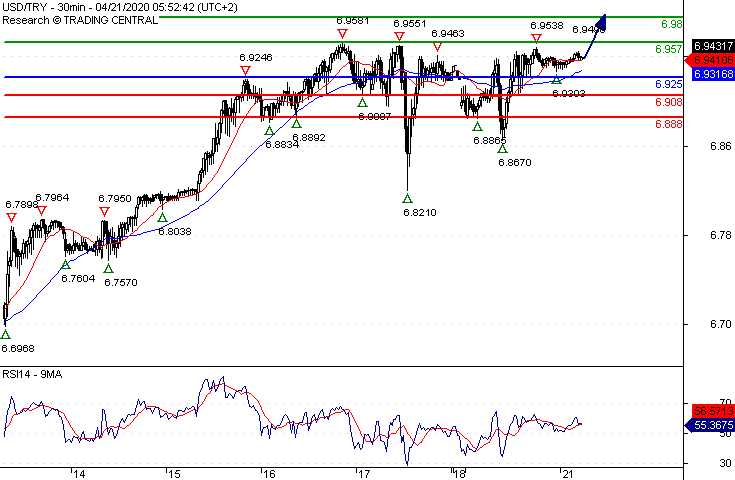This screenshot has width=735, height=480.
Task: Click the red triangle marker under 6.9246
Action: [245, 71]
